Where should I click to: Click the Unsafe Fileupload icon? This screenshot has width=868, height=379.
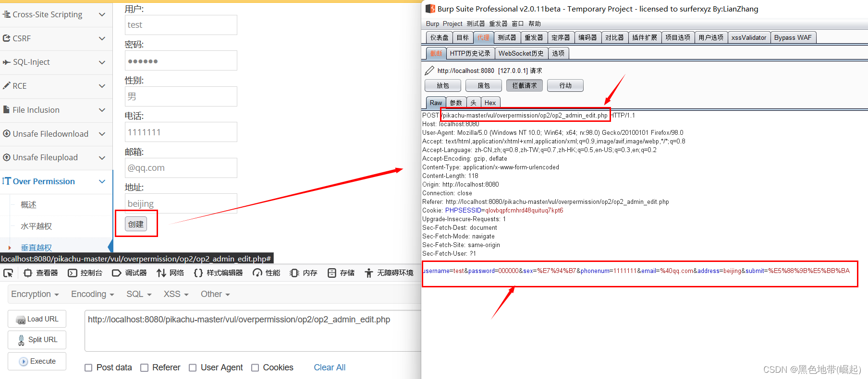(6, 157)
